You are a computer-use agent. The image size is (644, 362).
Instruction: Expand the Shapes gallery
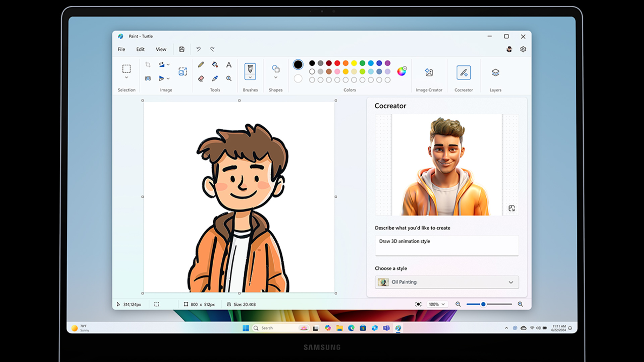click(x=276, y=78)
